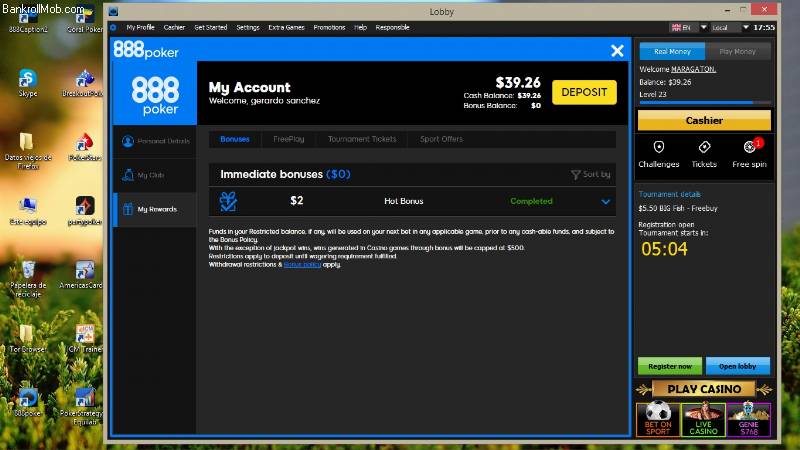Open Papelera de reciclaje icon
Screen dimensions: 800x450
(28, 279)
